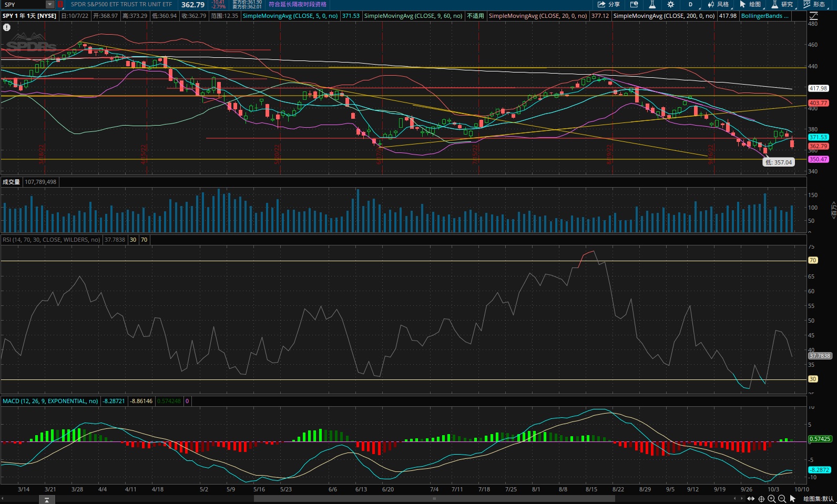This screenshot has height=504, width=837.
Task: Open the 绘图 drawing tools menu
Action: 750,4
